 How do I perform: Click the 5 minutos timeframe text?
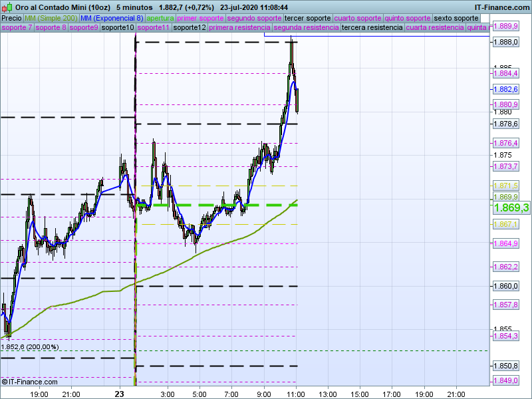(x=135, y=6)
